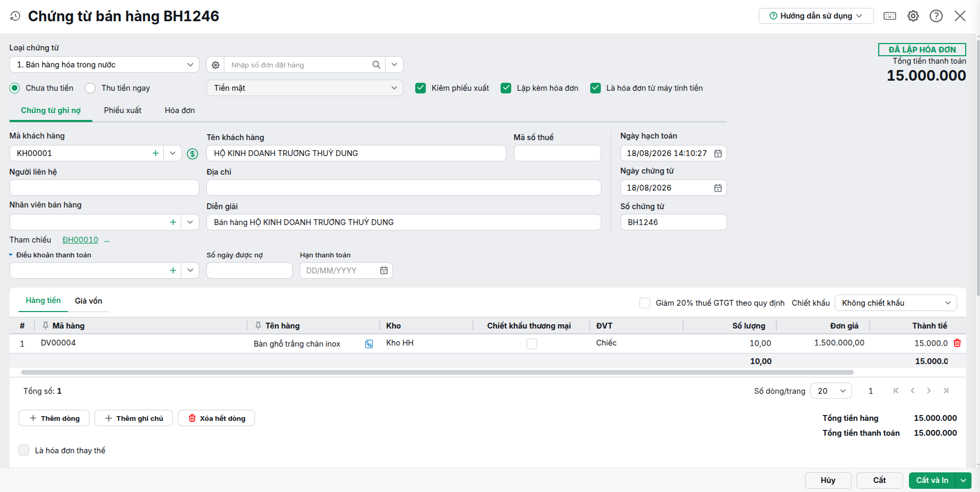The height and width of the screenshot is (492, 980).
Task: Tick Chiết khấu thương mại checkbox in row
Action: (532, 344)
